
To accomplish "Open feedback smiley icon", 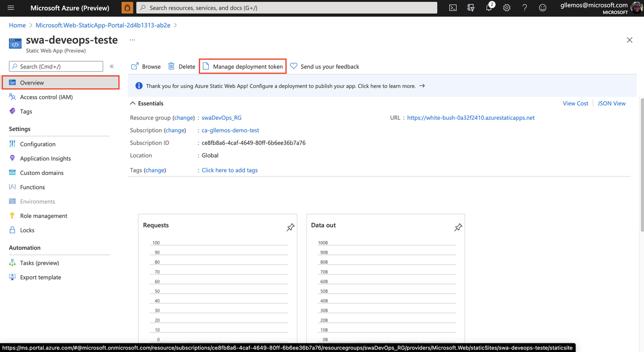I will (x=542, y=8).
